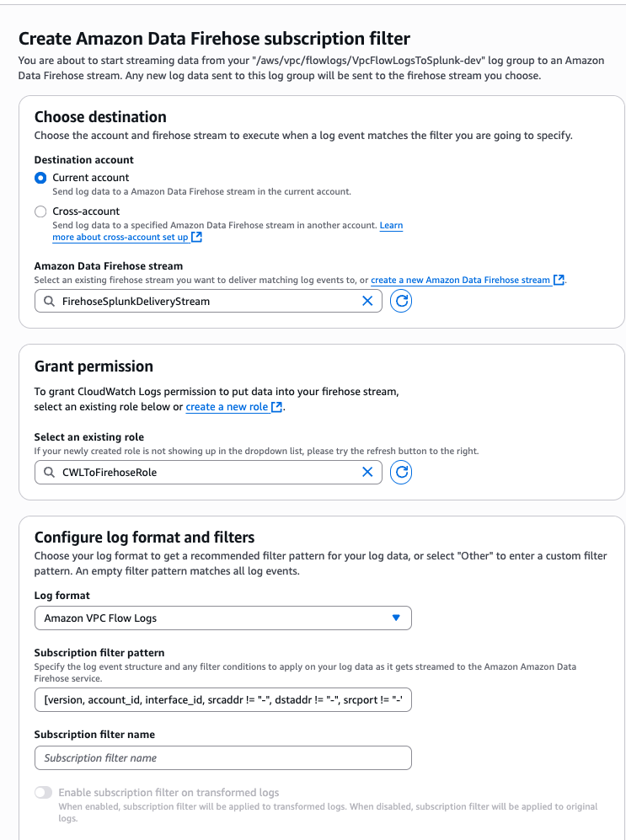Screen dimensions: 626x840
Task: Open the Log format dropdown
Action: pyautogui.click(x=222, y=618)
